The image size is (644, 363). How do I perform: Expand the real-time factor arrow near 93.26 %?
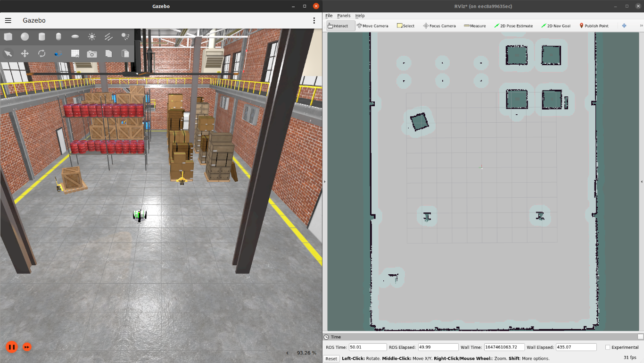288,353
